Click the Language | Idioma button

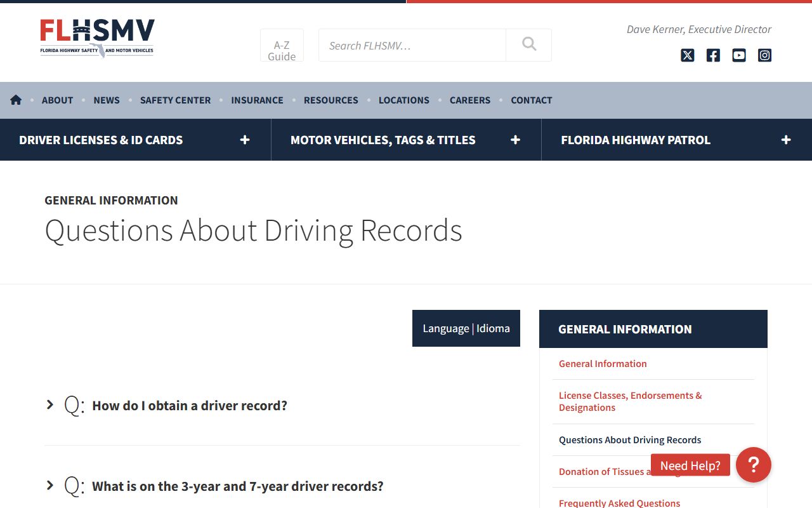click(466, 328)
